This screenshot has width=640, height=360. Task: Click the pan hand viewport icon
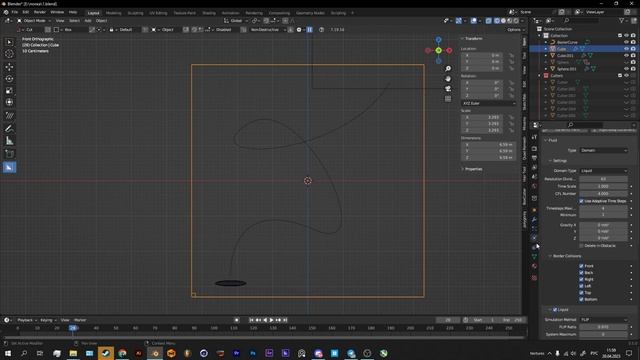448,79
